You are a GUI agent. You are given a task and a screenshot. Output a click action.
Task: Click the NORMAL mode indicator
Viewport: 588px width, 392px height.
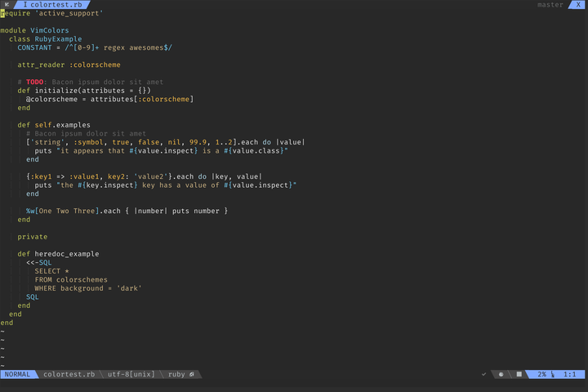coord(17,374)
